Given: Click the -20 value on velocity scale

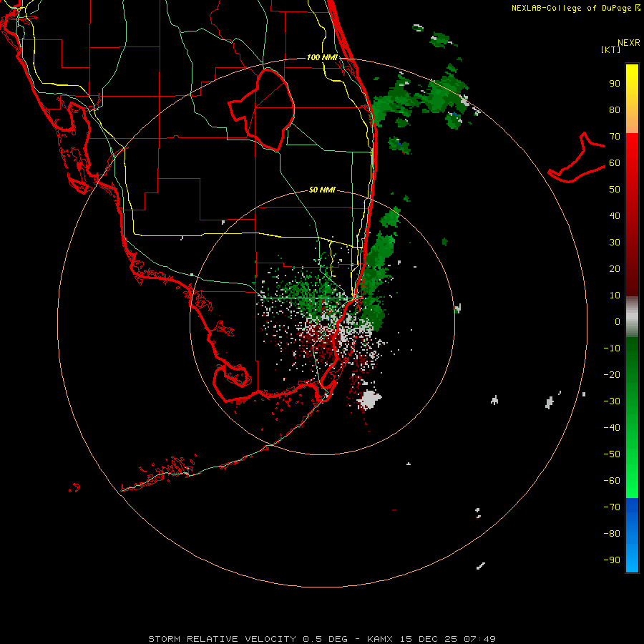Looking at the screenshot, I should click(612, 374).
